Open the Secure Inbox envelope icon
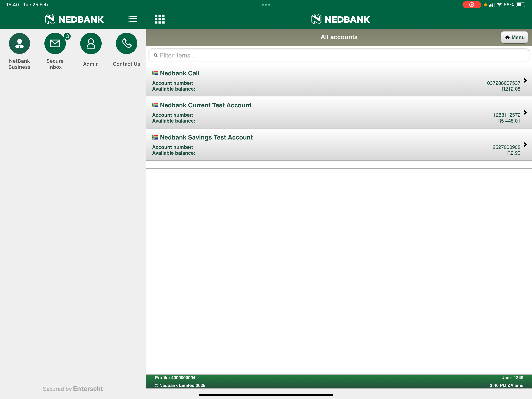 point(55,44)
